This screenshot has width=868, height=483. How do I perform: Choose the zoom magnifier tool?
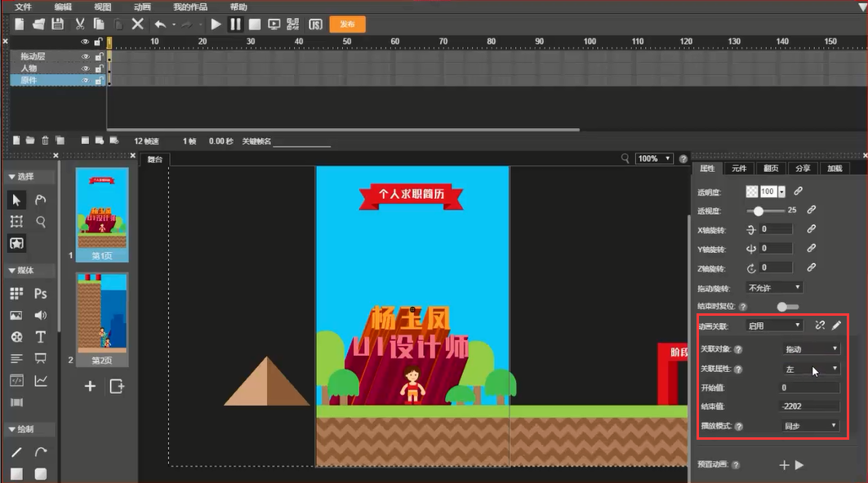(x=40, y=222)
